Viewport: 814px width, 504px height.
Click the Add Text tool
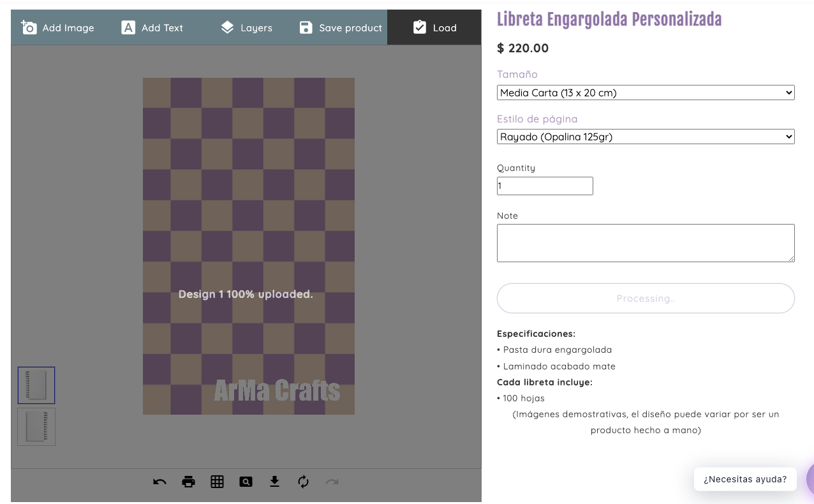click(x=152, y=27)
